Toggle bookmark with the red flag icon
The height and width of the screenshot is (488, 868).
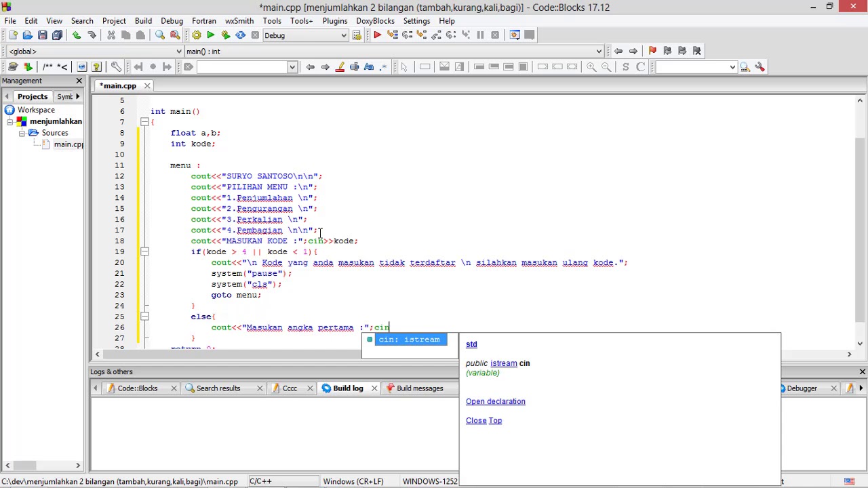tap(652, 51)
